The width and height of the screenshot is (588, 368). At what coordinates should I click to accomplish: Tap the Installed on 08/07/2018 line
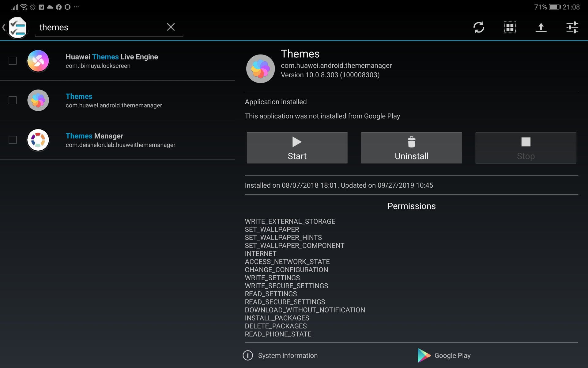(x=339, y=185)
